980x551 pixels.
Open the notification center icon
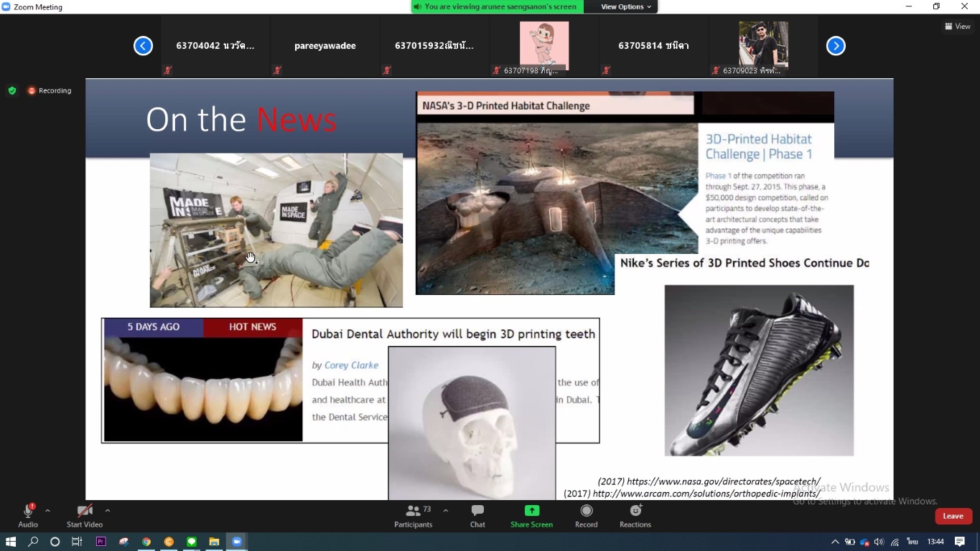pos(960,542)
